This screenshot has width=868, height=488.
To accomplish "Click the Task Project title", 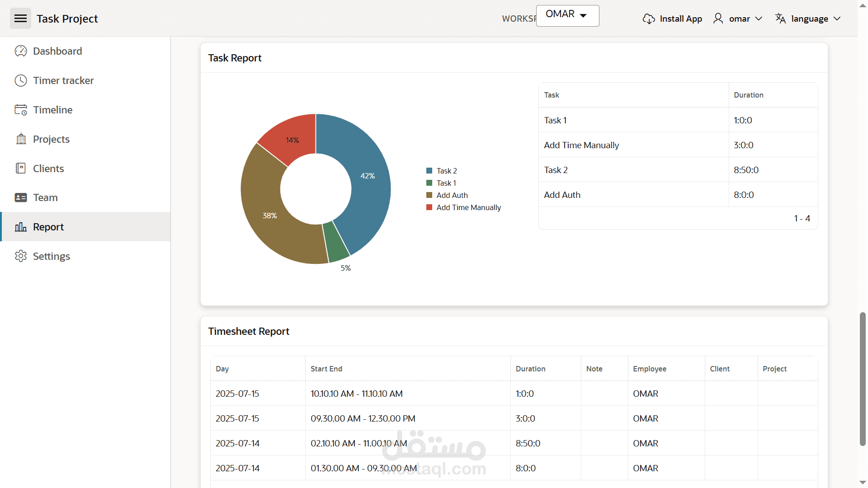I will [x=67, y=19].
